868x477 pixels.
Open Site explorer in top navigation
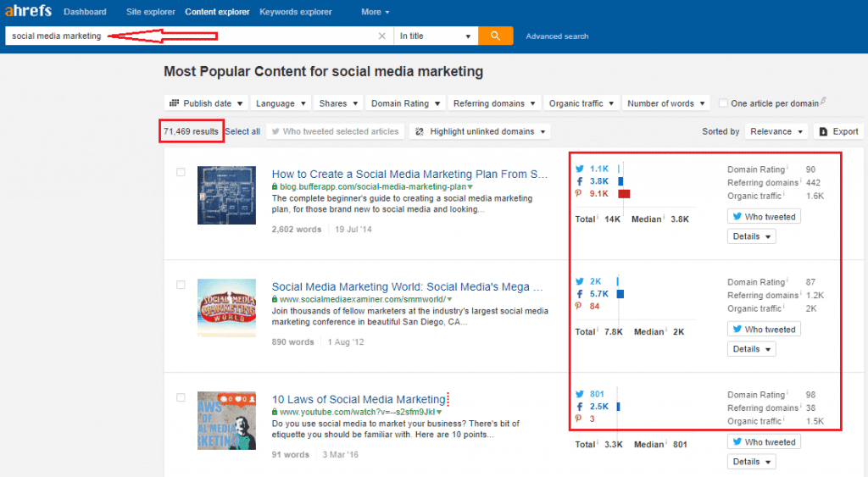[x=151, y=12]
